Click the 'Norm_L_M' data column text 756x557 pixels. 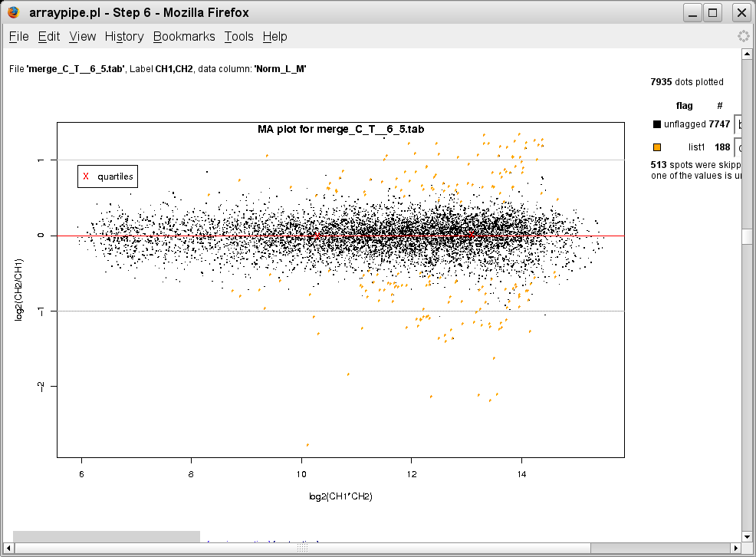(281, 69)
